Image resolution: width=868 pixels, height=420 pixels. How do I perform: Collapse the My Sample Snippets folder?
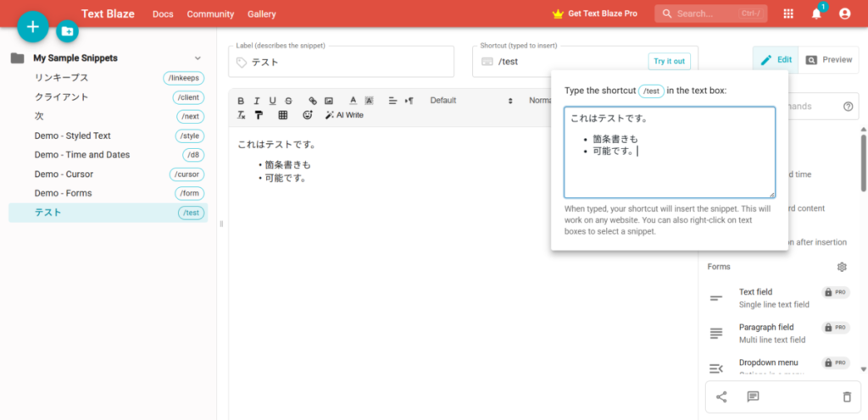[x=198, y=58]
